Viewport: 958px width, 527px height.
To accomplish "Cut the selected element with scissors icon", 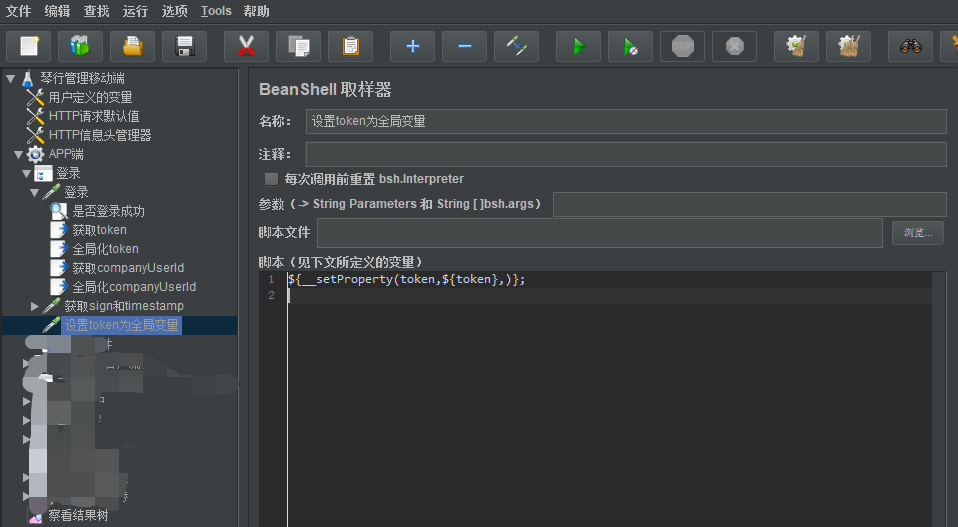I will tap(246, 46).
